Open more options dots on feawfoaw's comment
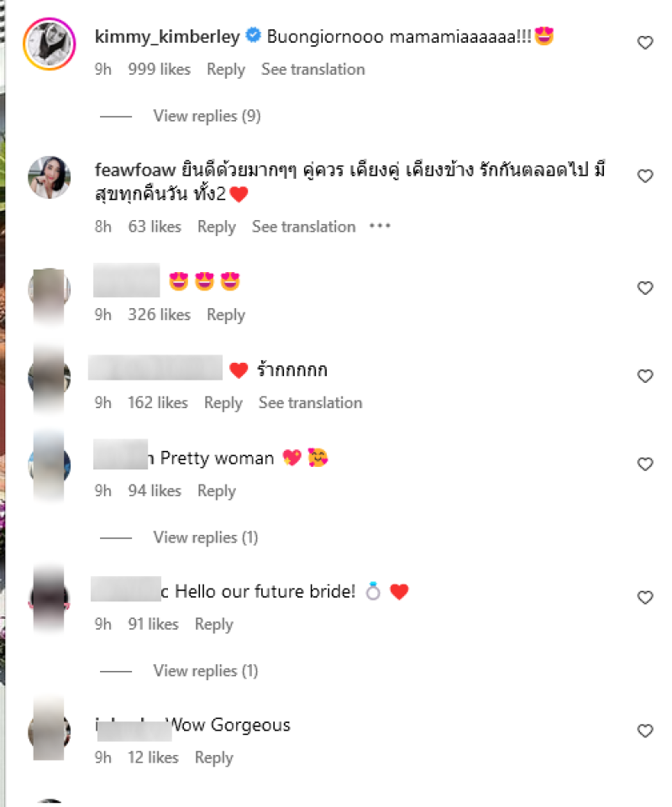 coord(380,226)
